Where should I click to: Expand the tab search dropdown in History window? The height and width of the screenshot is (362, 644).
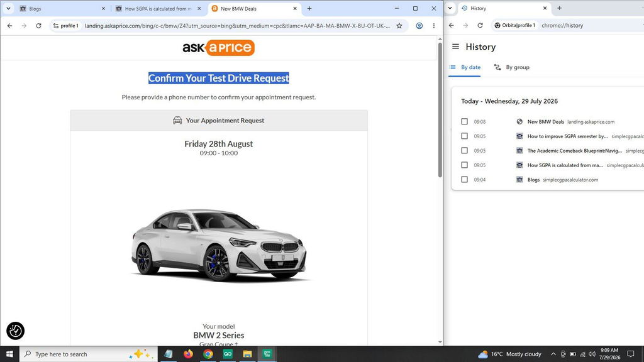pyautogui.click(x=450, y=8)
